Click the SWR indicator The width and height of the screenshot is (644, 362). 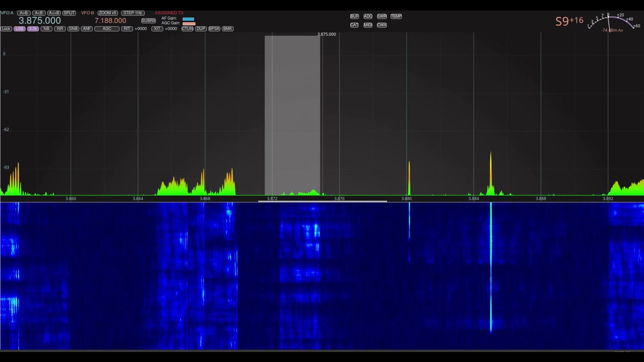pos(382,16)
